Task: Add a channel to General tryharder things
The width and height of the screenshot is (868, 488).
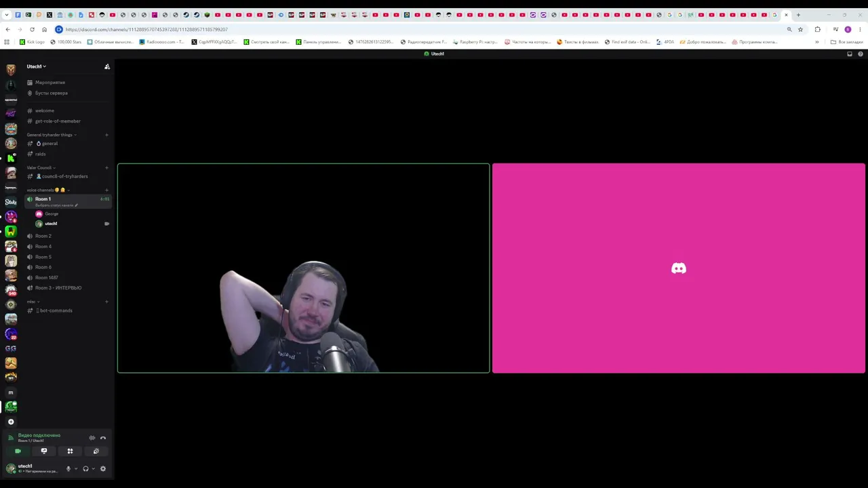Action: 106,135
